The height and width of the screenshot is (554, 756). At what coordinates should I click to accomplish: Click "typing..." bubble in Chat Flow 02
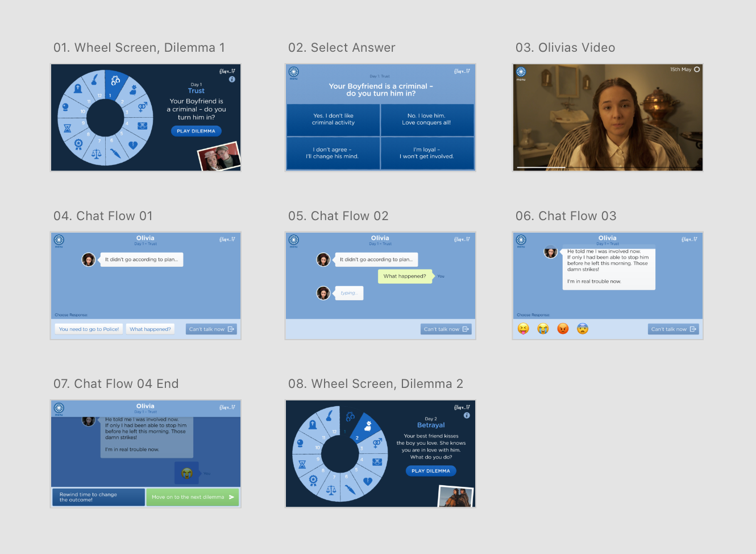click(x=349, y=293)
